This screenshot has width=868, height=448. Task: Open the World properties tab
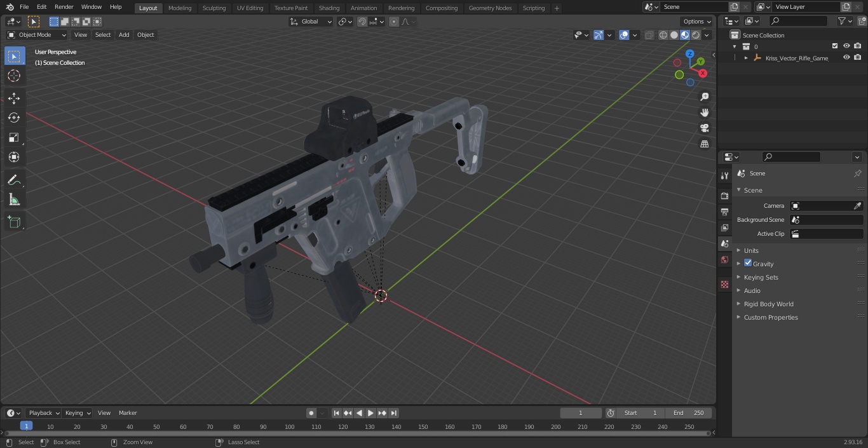724,260
